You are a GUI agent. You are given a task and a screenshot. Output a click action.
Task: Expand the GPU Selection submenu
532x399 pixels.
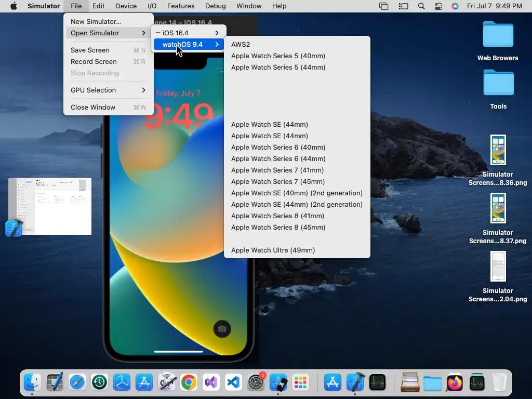(x=108, y=90)
